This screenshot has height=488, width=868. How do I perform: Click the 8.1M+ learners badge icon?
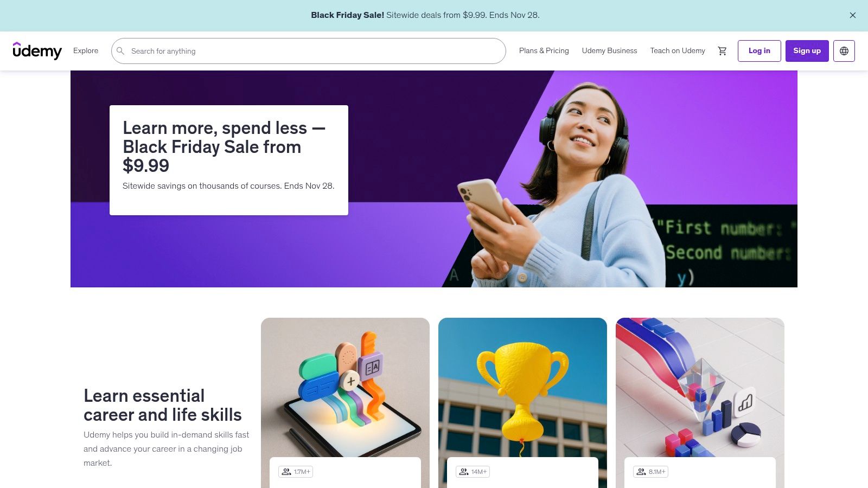641,472
